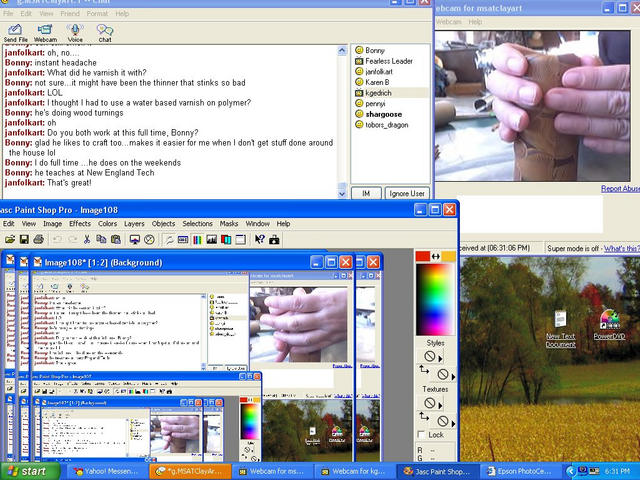Copy using the two-pages icon in Paint Shop Pro
The width and height of the screenshot is (640, 480).
pos(101,239)
